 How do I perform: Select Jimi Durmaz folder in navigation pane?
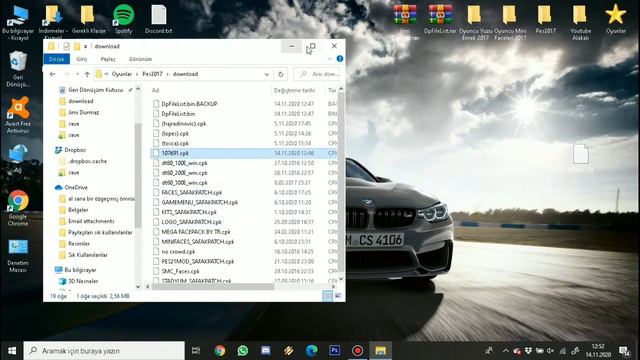pos(83,112)
